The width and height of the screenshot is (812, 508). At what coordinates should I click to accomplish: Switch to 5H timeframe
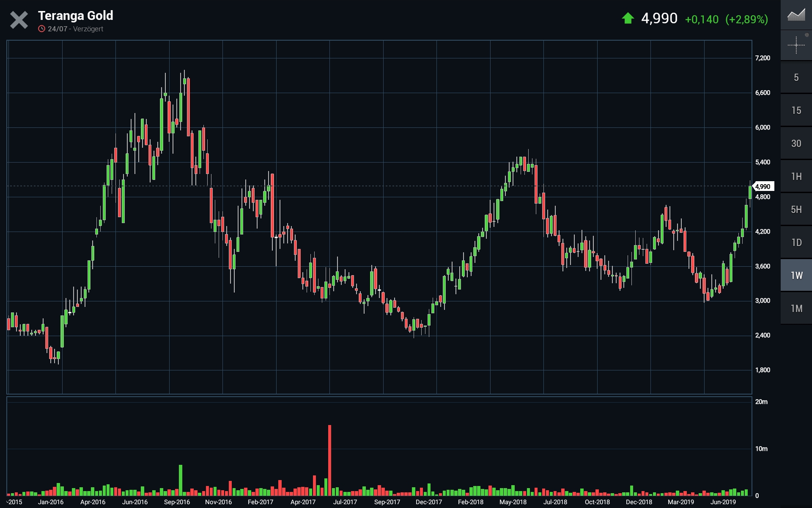[796, 210]
